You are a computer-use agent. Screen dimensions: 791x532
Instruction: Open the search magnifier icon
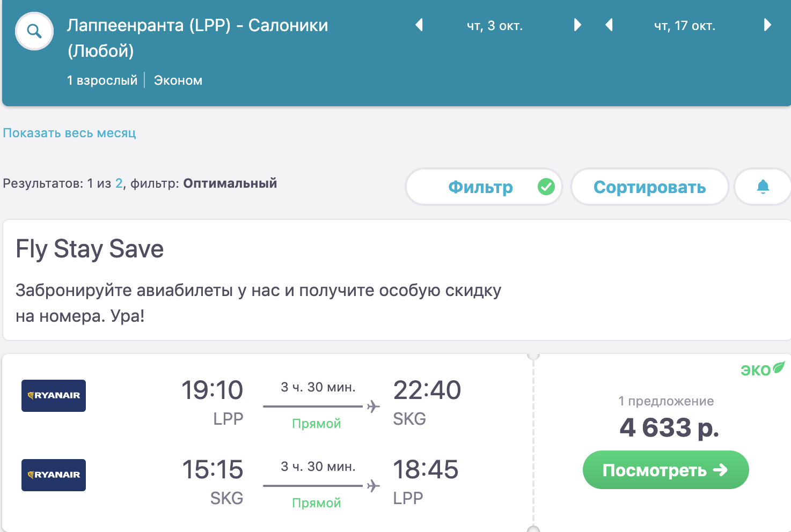point(34,31)
